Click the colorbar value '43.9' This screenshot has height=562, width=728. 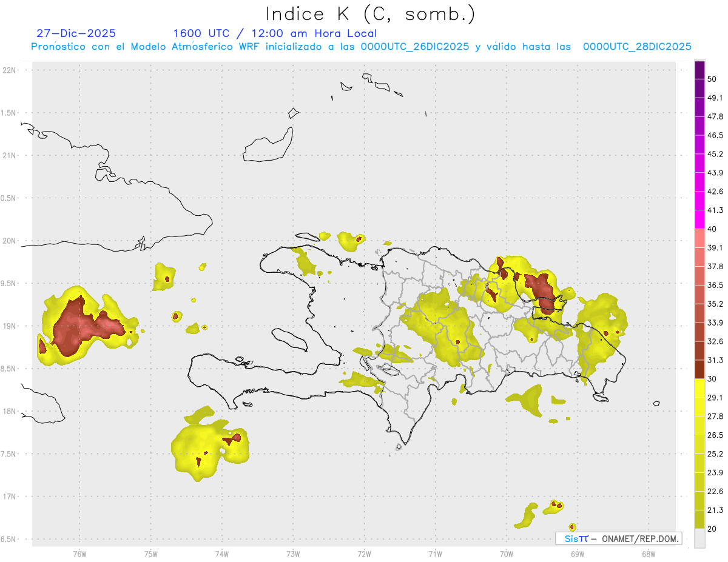pyautogui.click(x=715, y=173)
